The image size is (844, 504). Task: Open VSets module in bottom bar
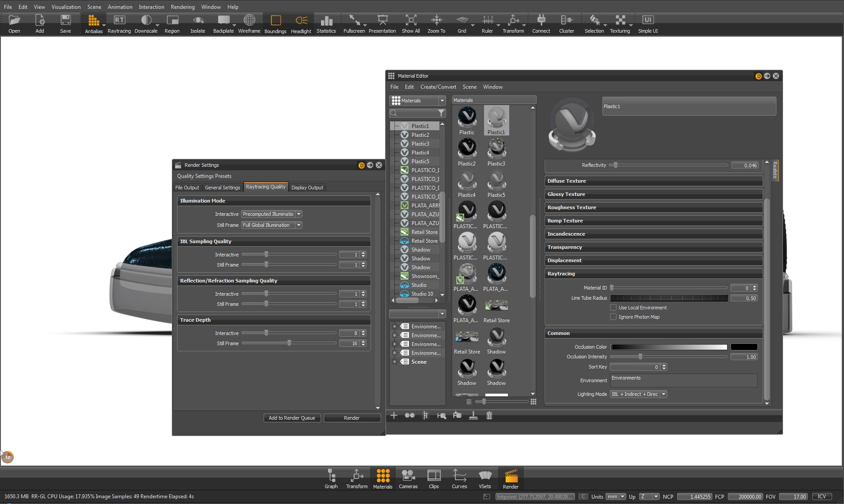coord(485,479)
